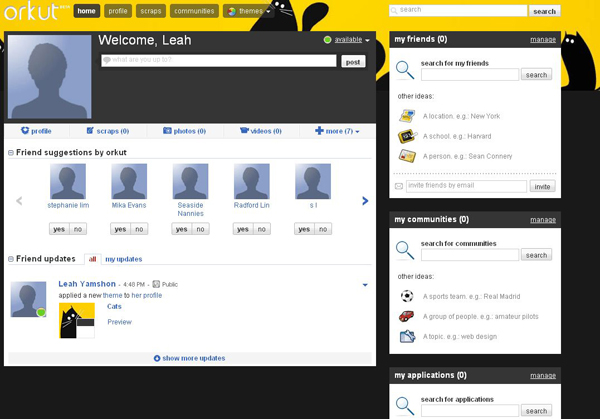Click the search for my friends field
The height and width of the screenshot is (419, 600).
(x=470, y=75)
